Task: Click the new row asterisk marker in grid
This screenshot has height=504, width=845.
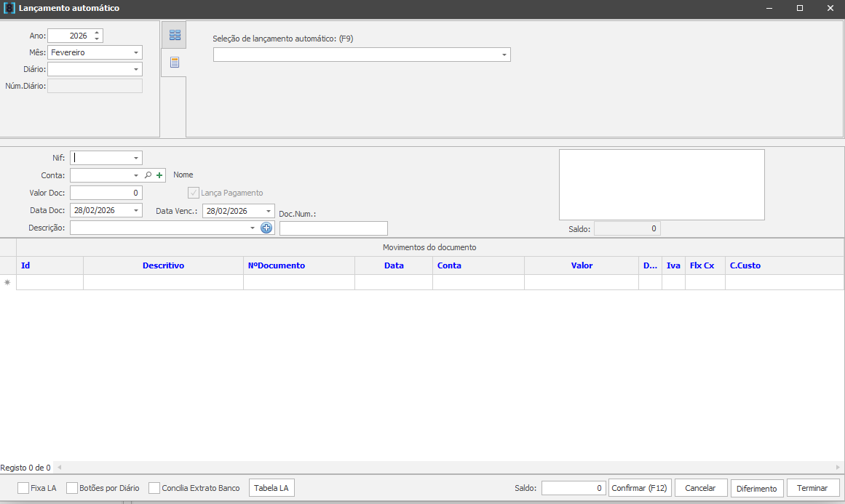Action: tap(8, 282)
